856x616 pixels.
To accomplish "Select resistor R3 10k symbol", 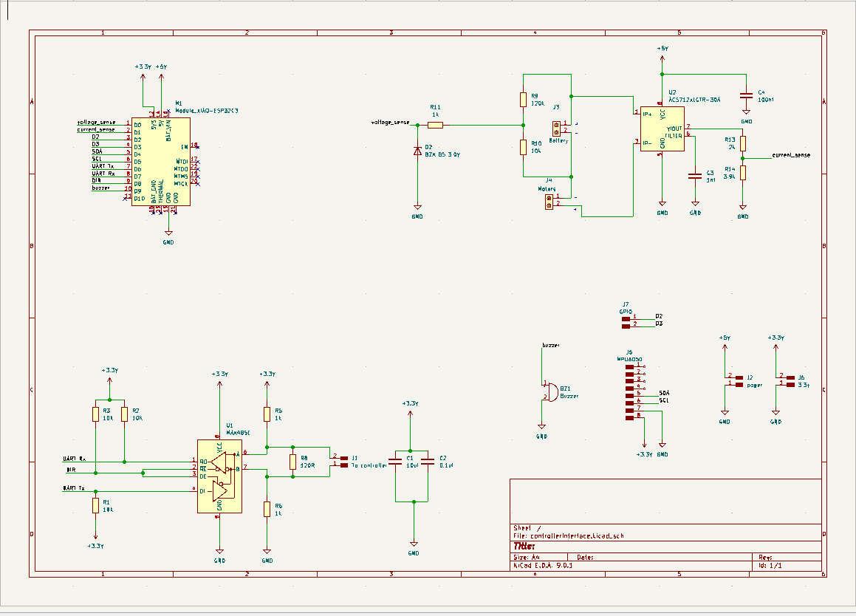I will [x=95, y=414].
